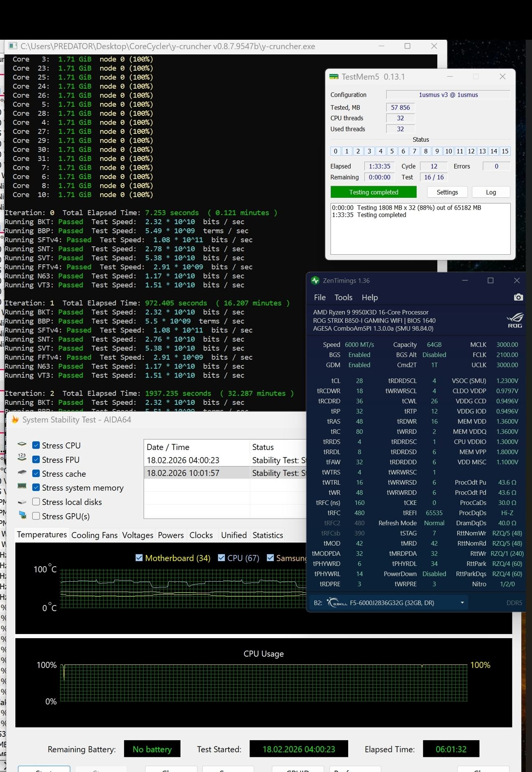Screen dimensions: 532x772
Task: Click the No battery status display
Action: [x=152, y=749]
